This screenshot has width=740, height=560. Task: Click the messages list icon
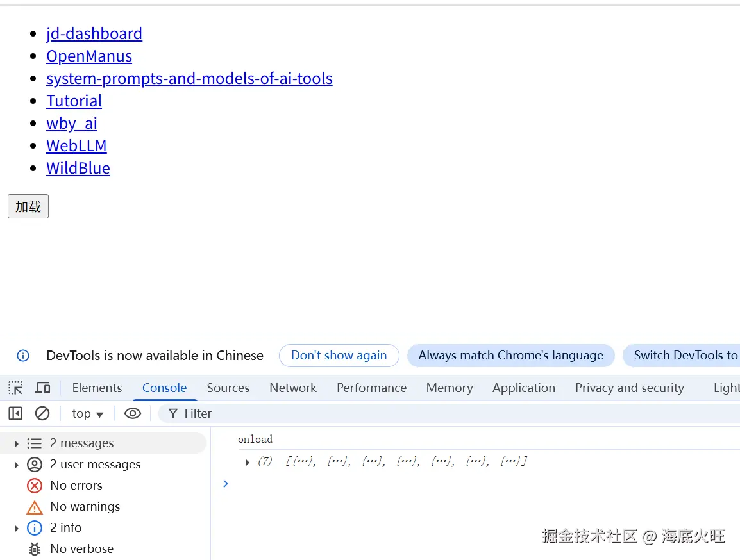pos(35,443)
